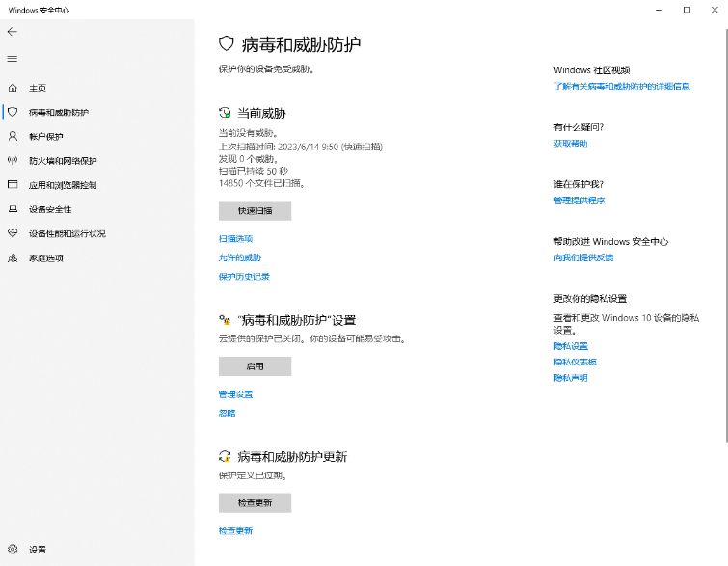Open the 扫描选项 link

click(235, 239)
